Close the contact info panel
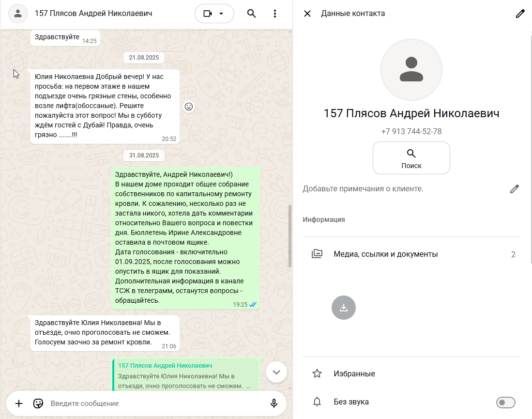 [307, 14]
